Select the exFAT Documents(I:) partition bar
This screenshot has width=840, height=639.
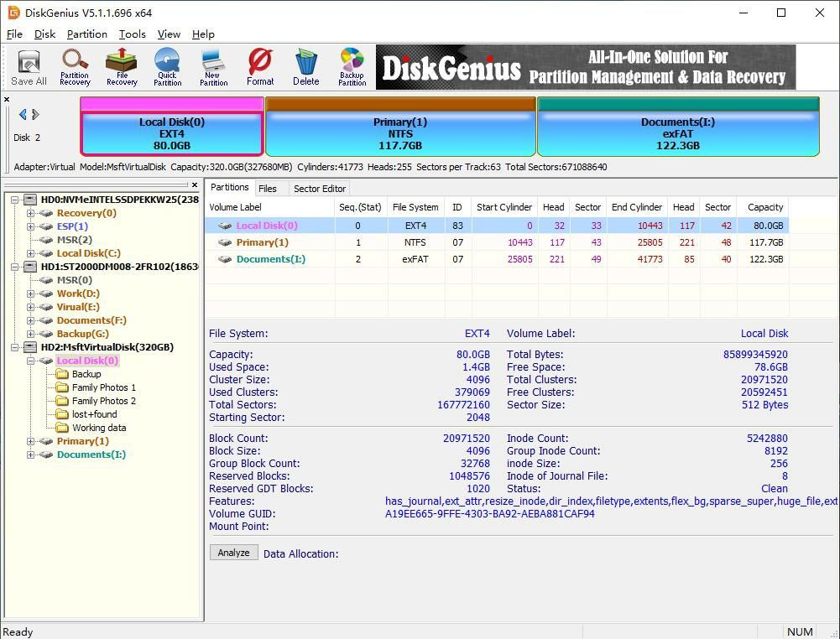(x=678, y=127)
